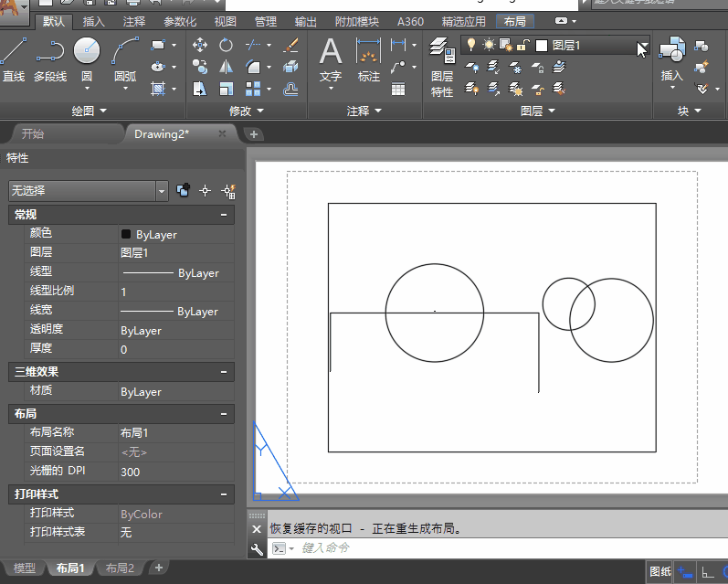The height and width of the screenshot is (584, 728).
Task: Toggle viewport freeze icon for 图层1
Action: 506,45
